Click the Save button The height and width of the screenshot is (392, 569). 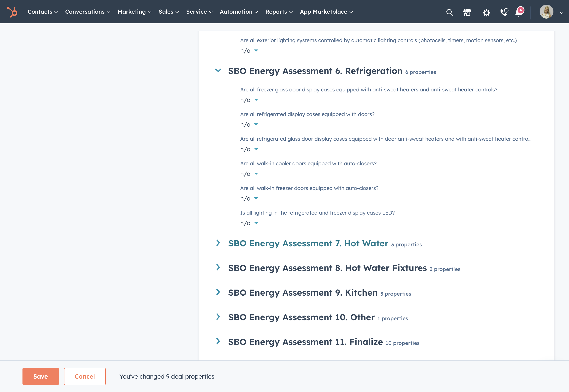[x=41, y=376]
